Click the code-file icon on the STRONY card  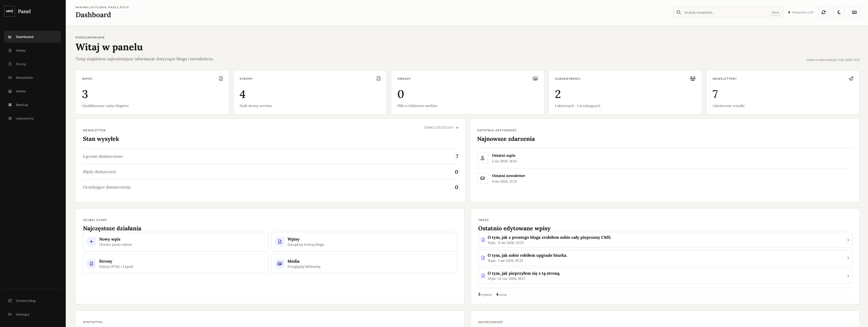click(379, 79)
